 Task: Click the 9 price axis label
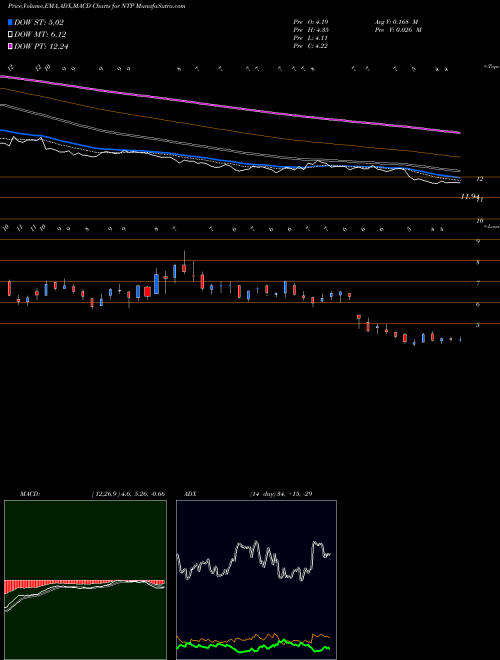[478, 242]
